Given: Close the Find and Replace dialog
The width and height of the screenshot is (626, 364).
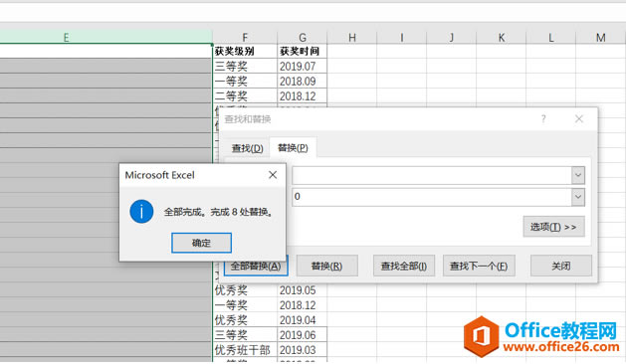Looking at the screenshot, I should (x=579, y=119).
